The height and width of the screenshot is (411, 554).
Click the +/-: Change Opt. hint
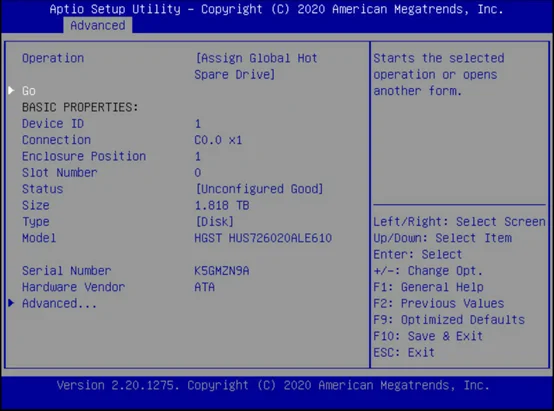(428, 271)
